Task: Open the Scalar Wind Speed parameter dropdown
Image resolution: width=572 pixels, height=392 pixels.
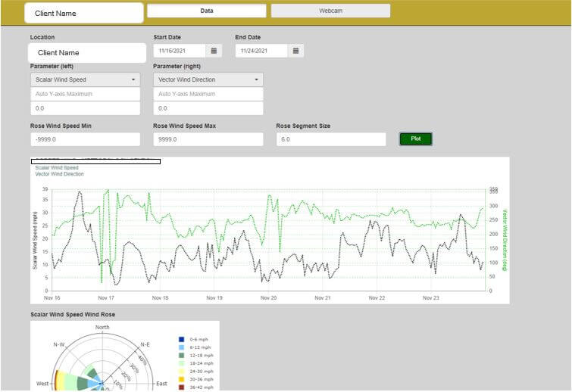Action: coord(86,79)
